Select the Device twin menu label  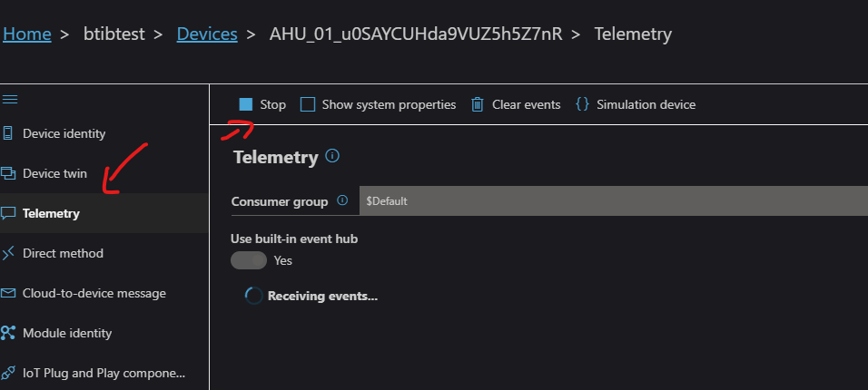54,173
